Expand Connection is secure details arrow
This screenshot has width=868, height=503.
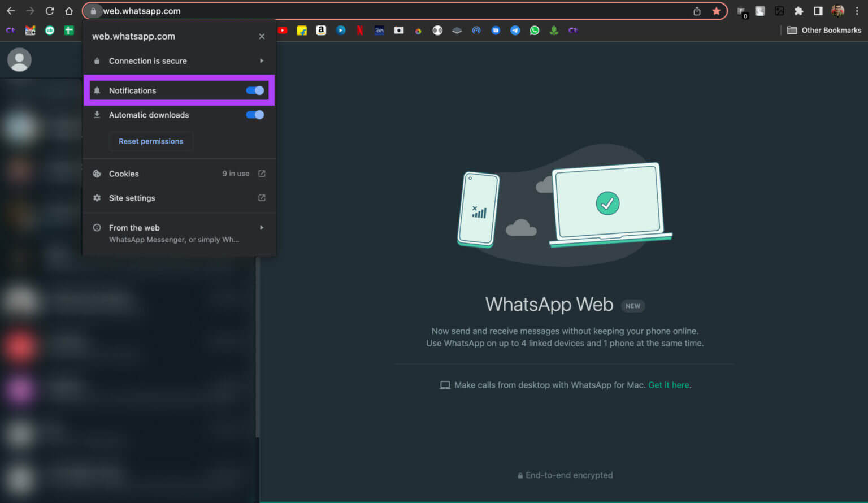click(262, 60)
